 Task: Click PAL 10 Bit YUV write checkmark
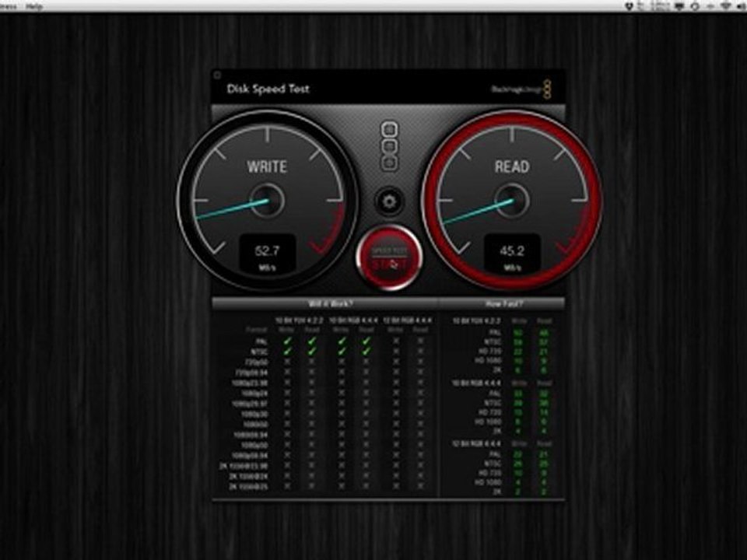(287, 341)
